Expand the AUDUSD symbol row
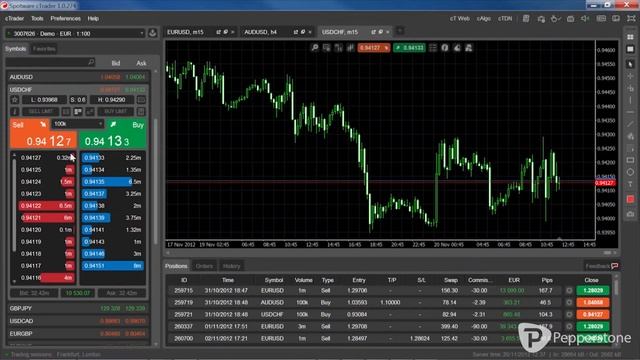The width and height of the screenshot is (640, 360). (x=78, y=77)
